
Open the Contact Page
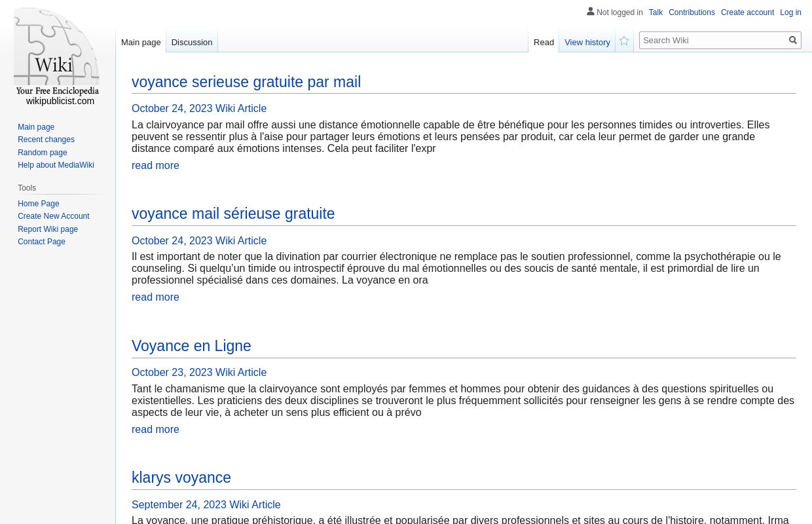click(41, 242)
